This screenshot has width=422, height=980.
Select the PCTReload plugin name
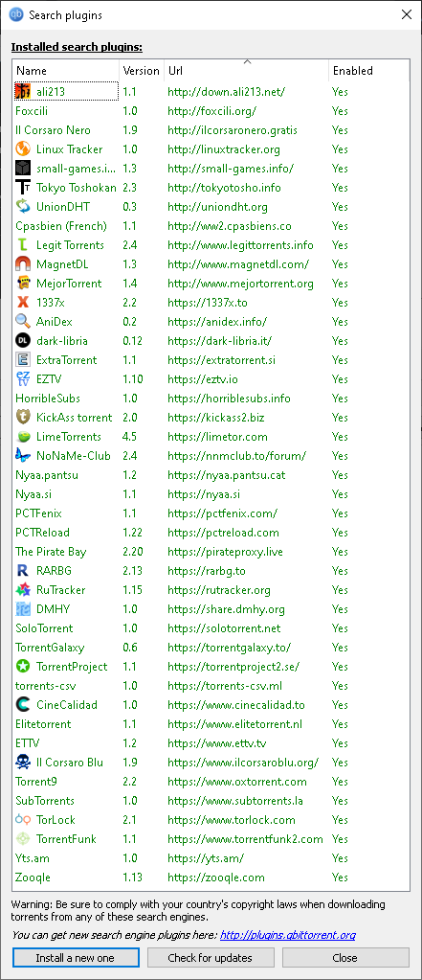[x=42, y=533]
